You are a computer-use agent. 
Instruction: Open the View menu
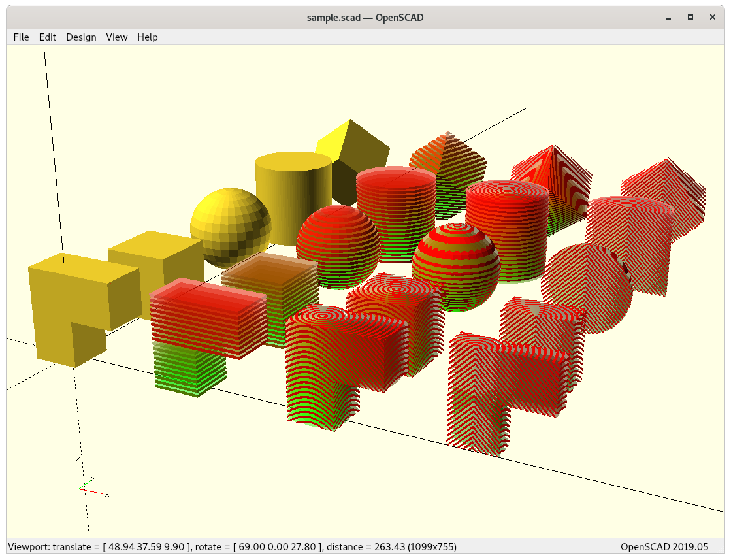116,37
